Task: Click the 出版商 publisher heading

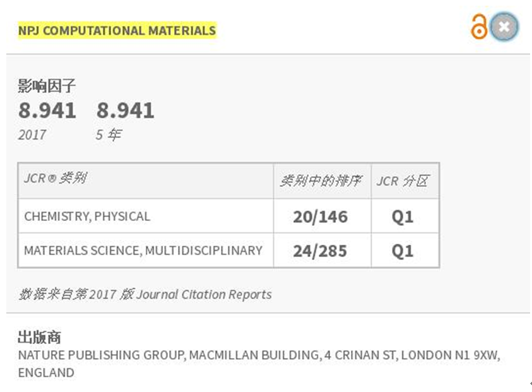Action: click(39, 337)
